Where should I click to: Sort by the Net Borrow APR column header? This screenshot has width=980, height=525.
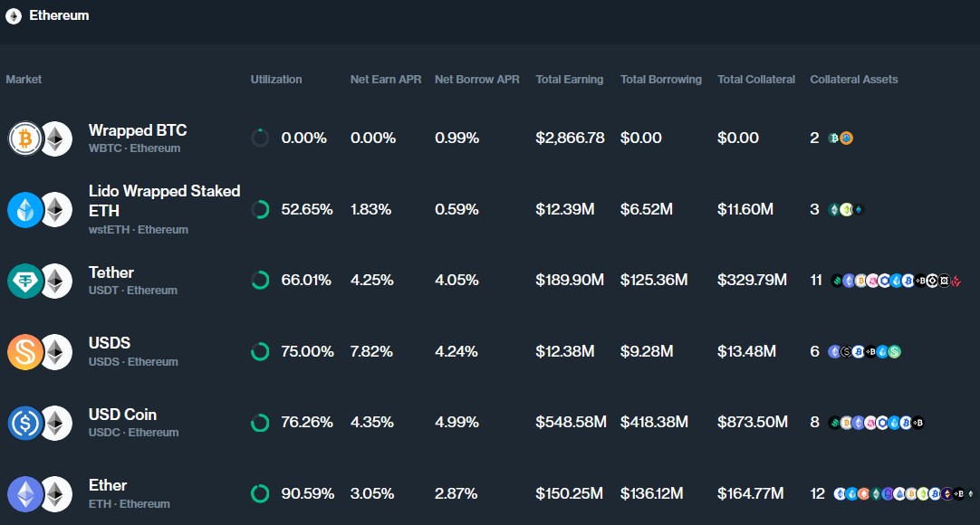coord(477,80)
